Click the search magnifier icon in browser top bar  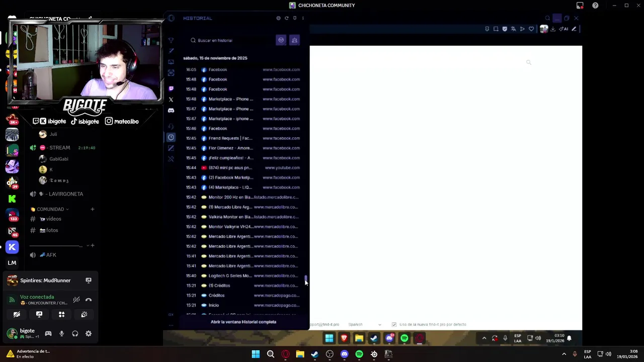[547, 18]
